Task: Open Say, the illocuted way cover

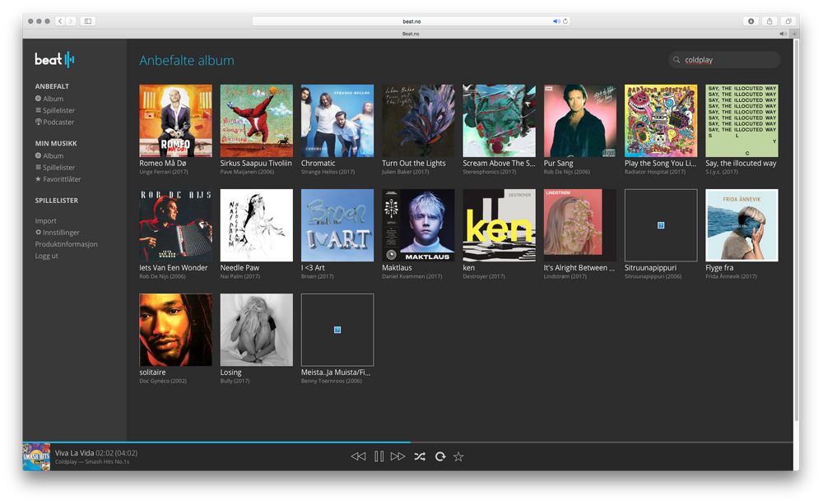Action: tap(742, 121)
